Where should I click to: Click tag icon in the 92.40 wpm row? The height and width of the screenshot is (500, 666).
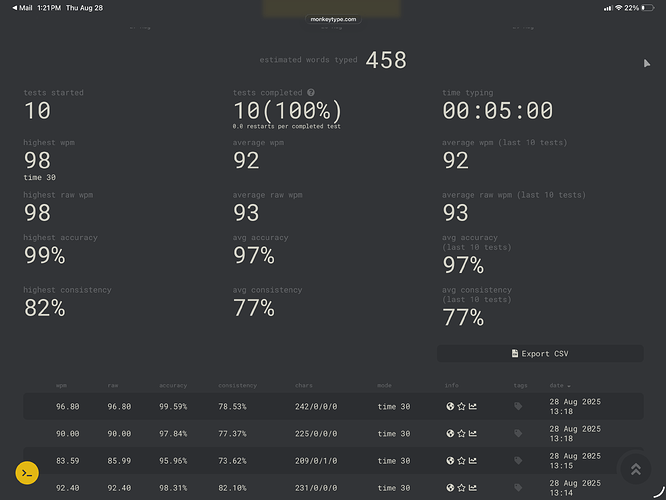click(x=518, y=488)
